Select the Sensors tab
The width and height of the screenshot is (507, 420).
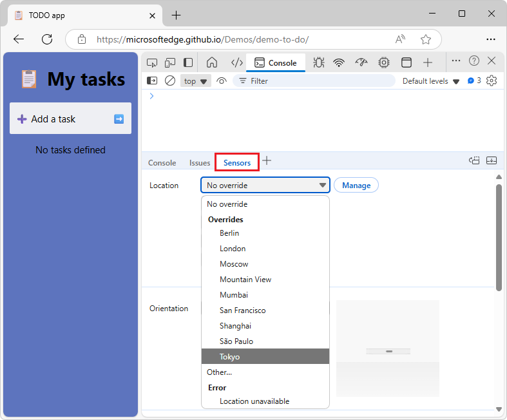(x=237, y=162)
